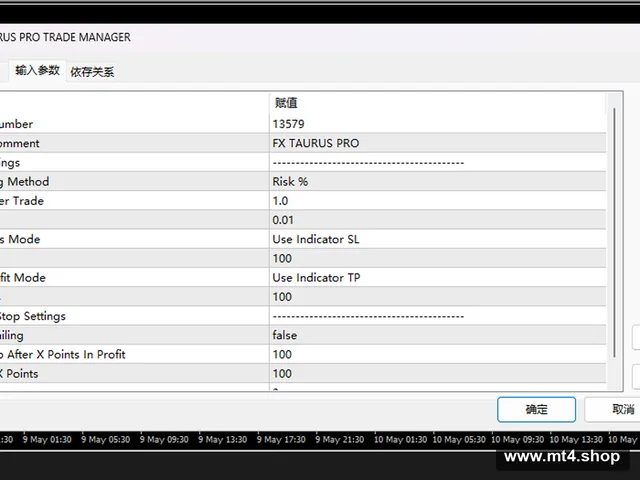
Task: Select the 'X Points' row label
Action: point(134,373)
